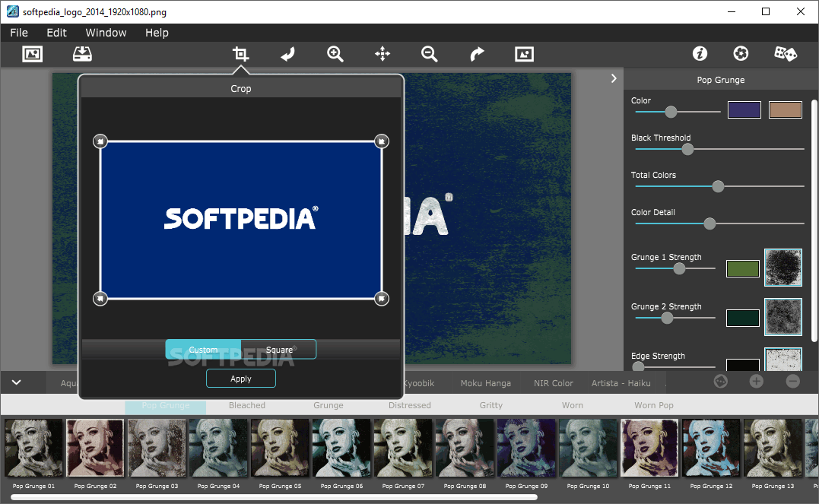Open image icon in top toolbar
The image size is (819, 504).
[x=33, y=54]
